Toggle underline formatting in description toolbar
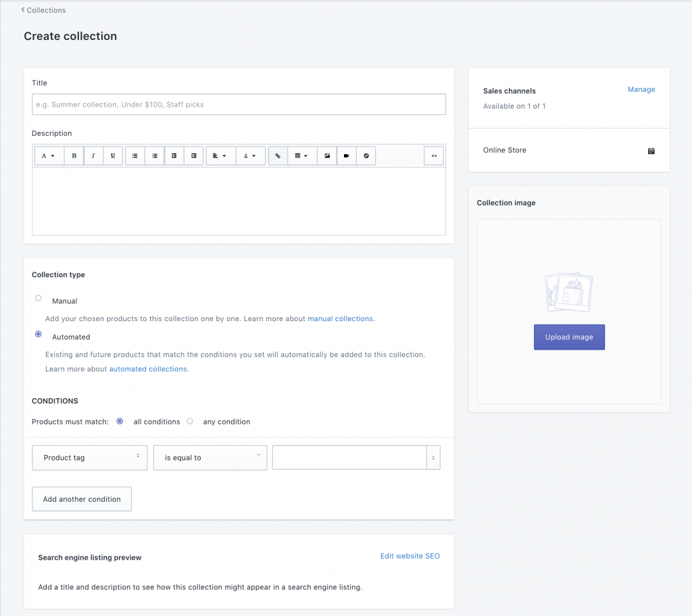The image size is (692, 616). [x=113, y=156]
